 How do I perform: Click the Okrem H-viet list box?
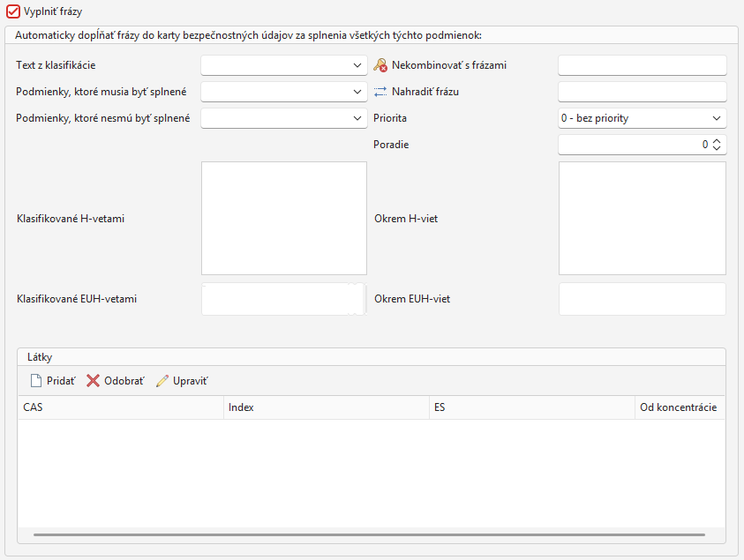tap(642, 218)
